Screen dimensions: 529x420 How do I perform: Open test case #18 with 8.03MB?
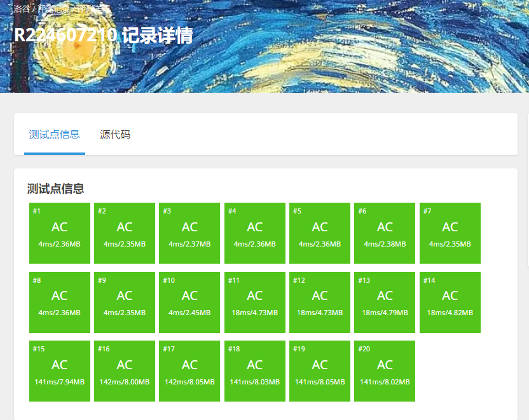click(255, 371)
